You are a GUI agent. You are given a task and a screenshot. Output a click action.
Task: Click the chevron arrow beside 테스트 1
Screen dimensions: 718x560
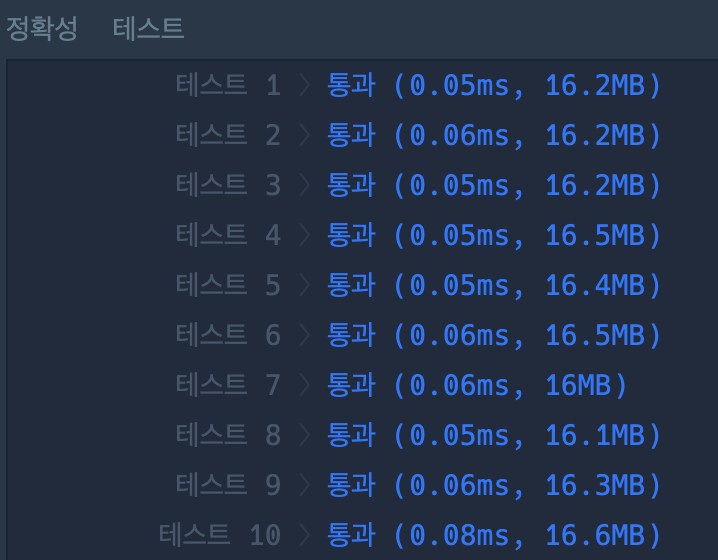pos(305,86)
